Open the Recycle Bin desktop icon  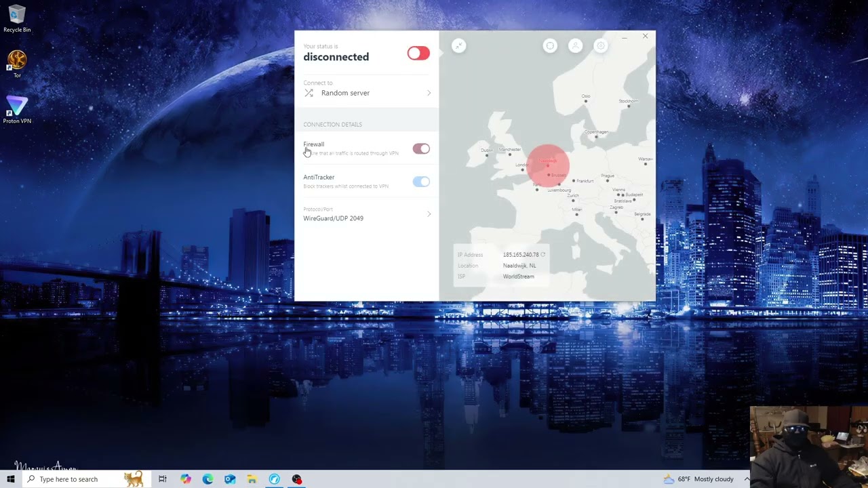click(x=17, y=19)
